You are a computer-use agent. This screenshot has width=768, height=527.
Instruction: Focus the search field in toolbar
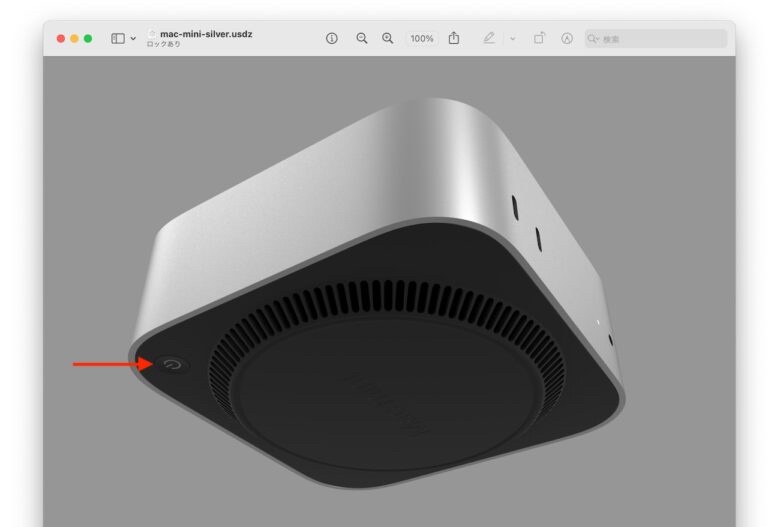(x=656, y=38)
